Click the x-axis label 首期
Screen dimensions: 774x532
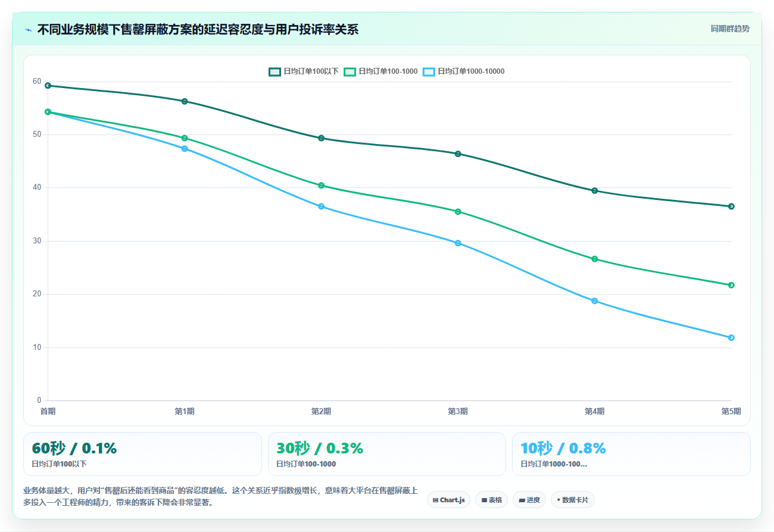48,411
